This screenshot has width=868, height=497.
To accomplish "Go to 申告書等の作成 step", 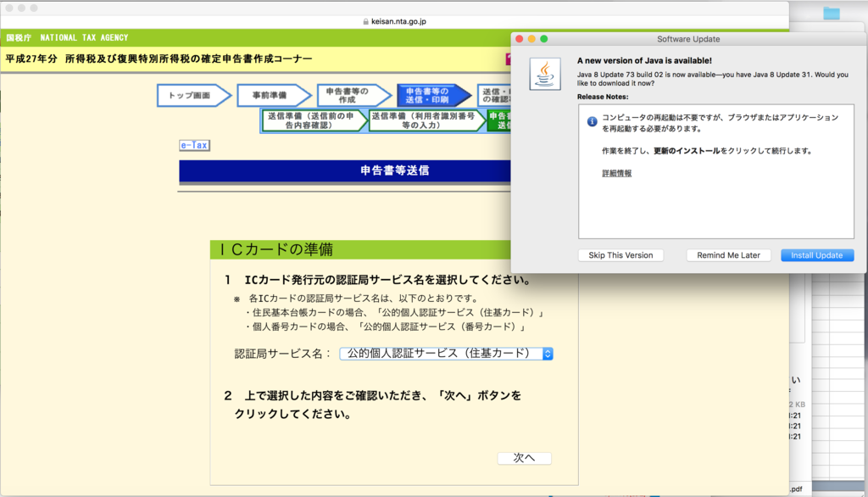I will (x=353, y=95).
